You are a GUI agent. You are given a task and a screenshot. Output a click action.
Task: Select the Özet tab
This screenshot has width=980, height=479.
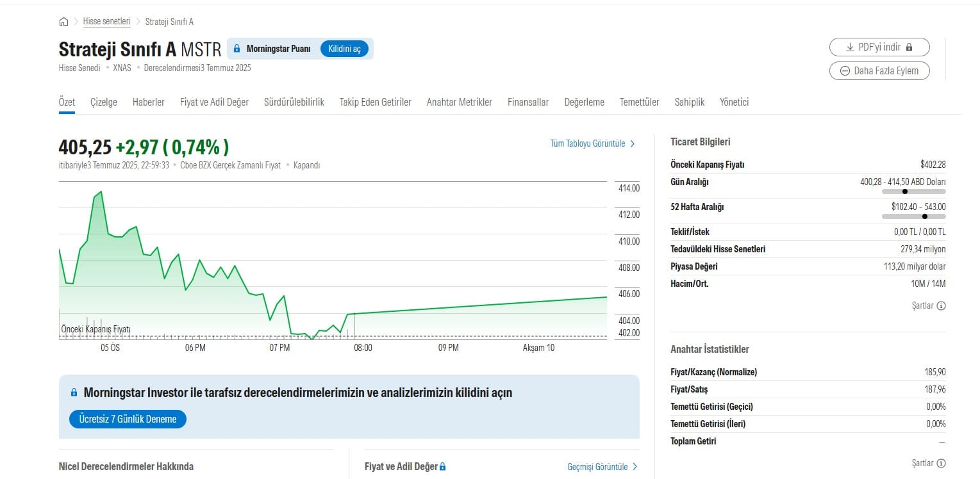67,102
